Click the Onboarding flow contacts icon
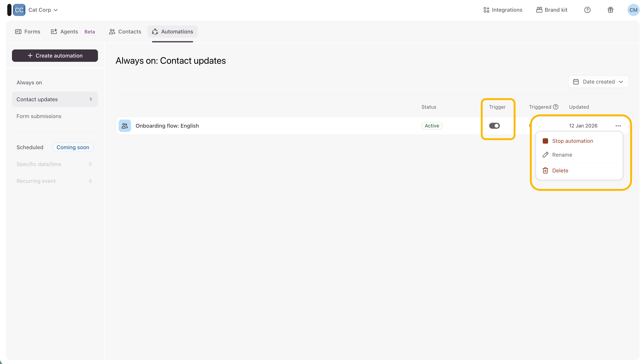 pos(125,126)
